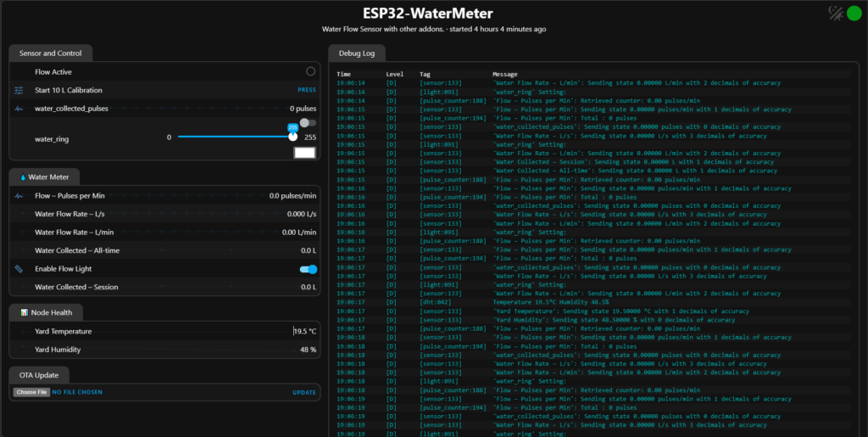Image resolution: width=868 pixels, height=437 pixels.
Task: Click the pulse icon beside Flow – Pulses per Min
Action: click(19, 195)
